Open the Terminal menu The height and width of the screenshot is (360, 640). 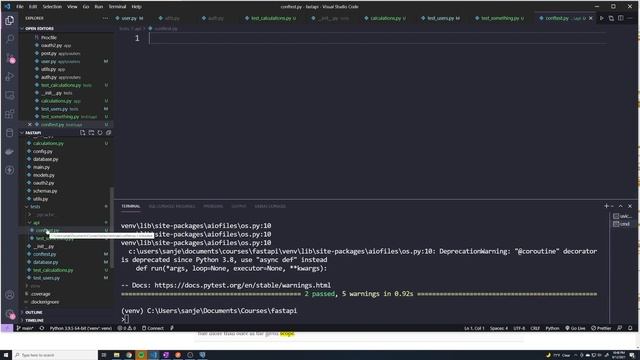click(117, 7)
